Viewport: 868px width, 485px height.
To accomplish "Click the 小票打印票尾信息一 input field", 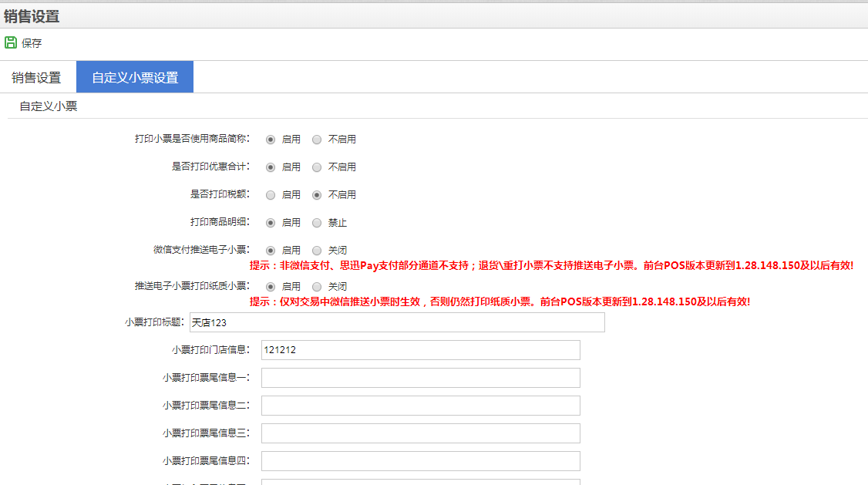I will pyautogui.click(x=421, y=378).
